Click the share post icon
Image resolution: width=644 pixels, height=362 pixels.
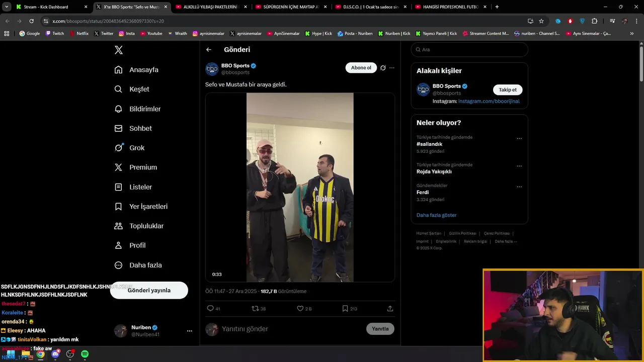pyautogui.click(x=390, y=308)
